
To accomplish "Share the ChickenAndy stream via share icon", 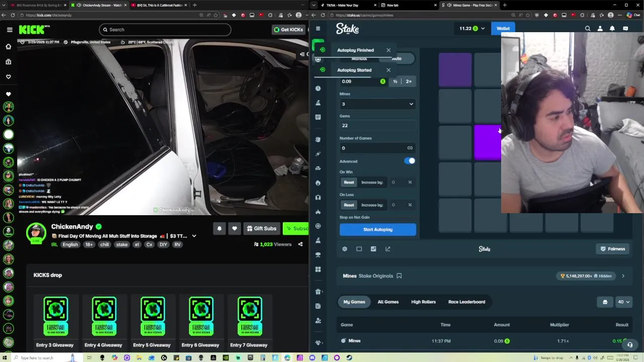I will coord(300,244).
